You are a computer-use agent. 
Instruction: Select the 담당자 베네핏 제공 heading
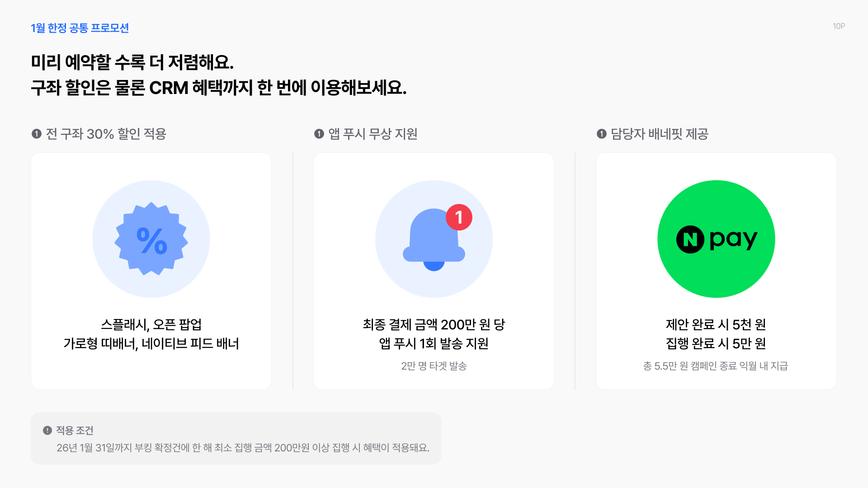click(x=660, y=134)
